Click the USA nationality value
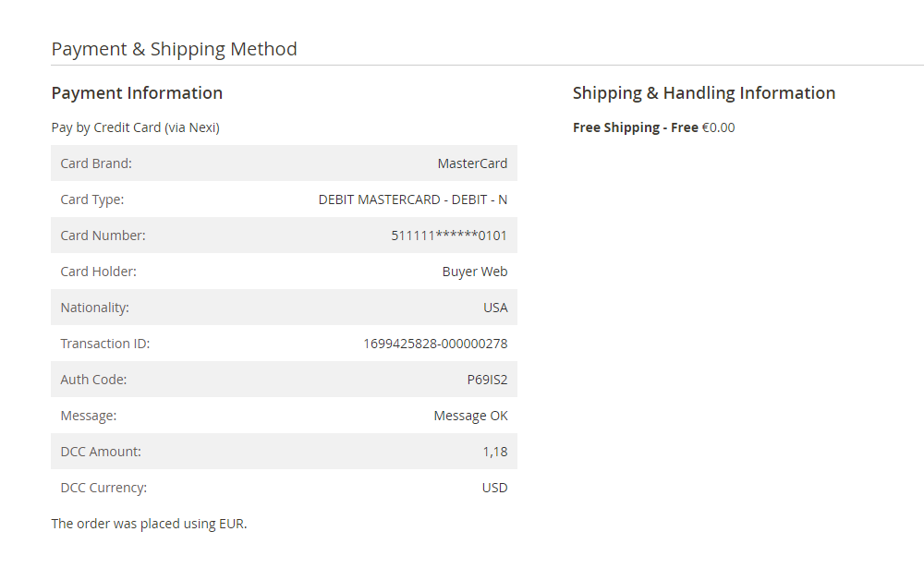 [495, 308]
